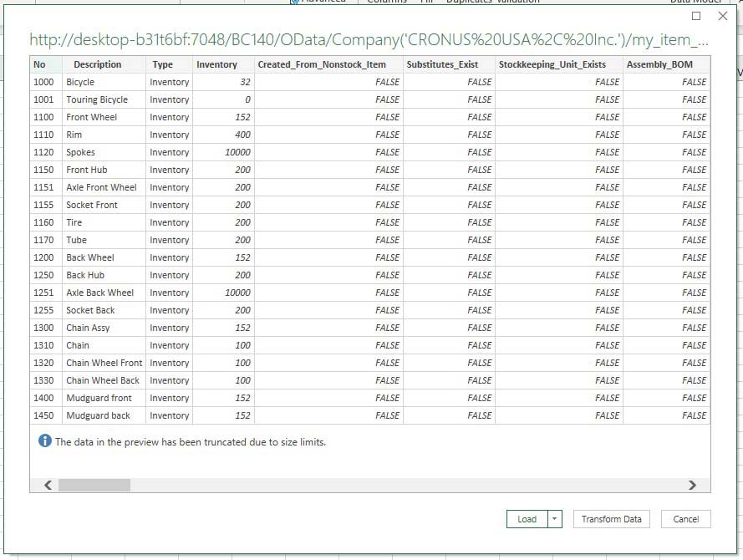Viewport: 743px width, 560px height.
Task: Click the Rim description cell
Action: [104, 135]
